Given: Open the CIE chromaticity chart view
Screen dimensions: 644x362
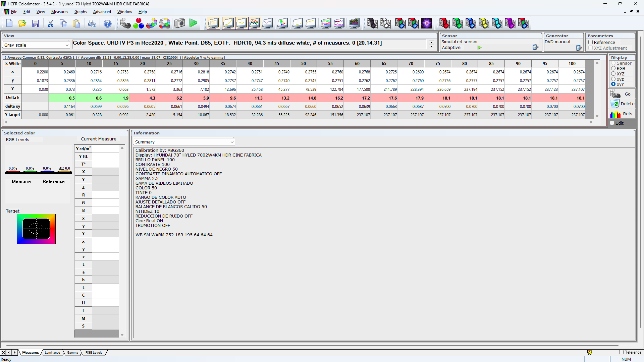Looking at the screenshot, I should (x=283, y=23).
